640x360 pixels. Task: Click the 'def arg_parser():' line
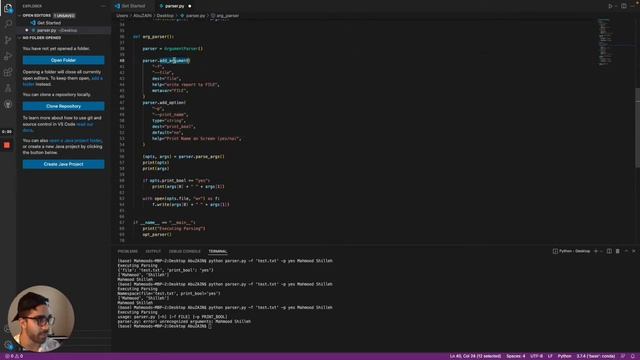[153, 37]
